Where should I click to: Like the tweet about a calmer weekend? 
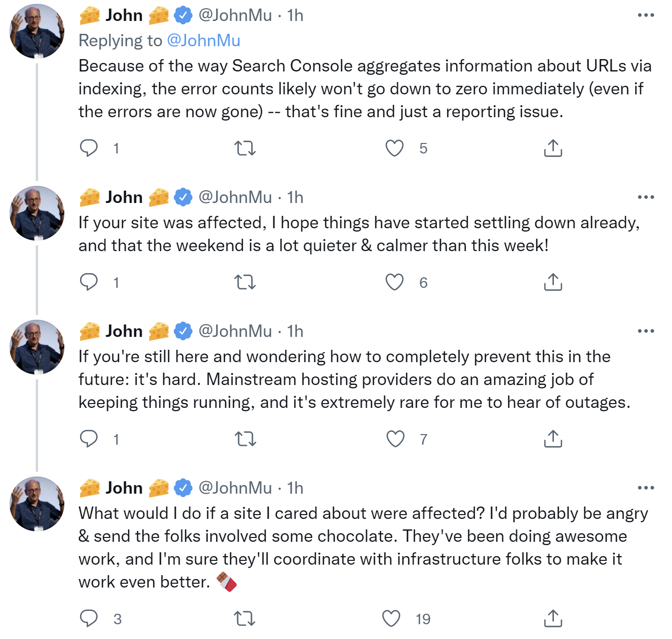394,282
